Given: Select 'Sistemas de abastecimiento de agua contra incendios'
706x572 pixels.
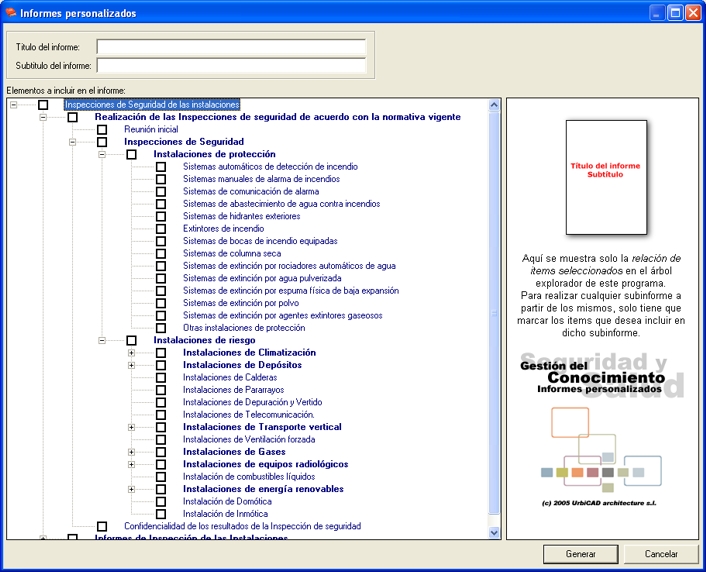Looking at the screenshot, I should pyautogui.click(x=281, y=204).
